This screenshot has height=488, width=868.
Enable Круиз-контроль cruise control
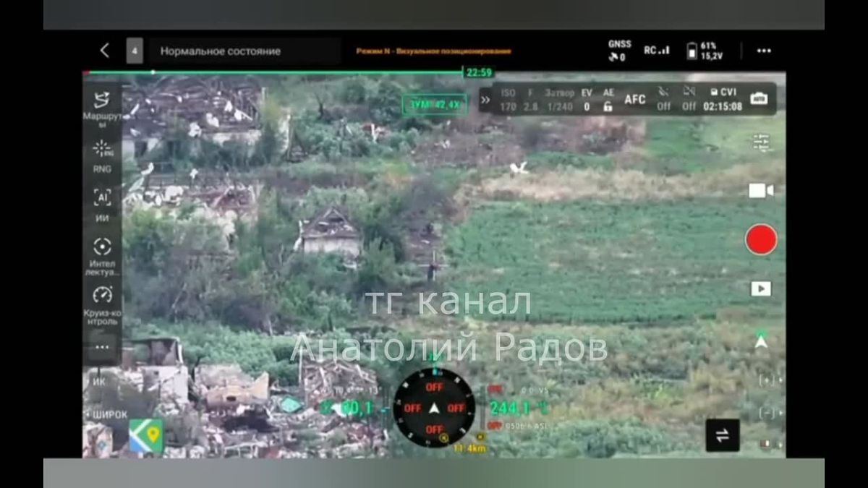[102, 305]
